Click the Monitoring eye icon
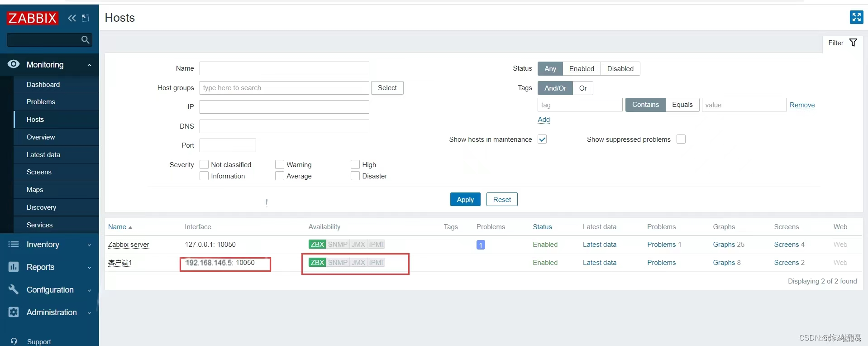This screenshot has width=868, height=346. click(14, 64)
